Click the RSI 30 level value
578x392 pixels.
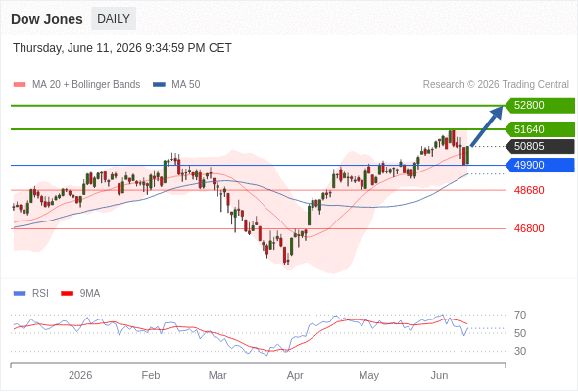[x=520, y=351]
